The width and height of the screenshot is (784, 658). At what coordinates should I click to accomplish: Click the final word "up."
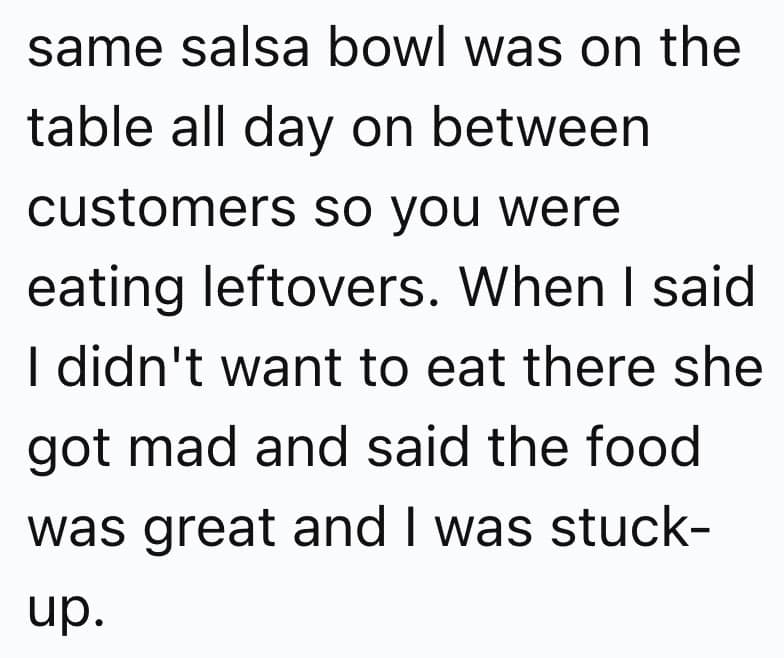click(x=63, y=606)
